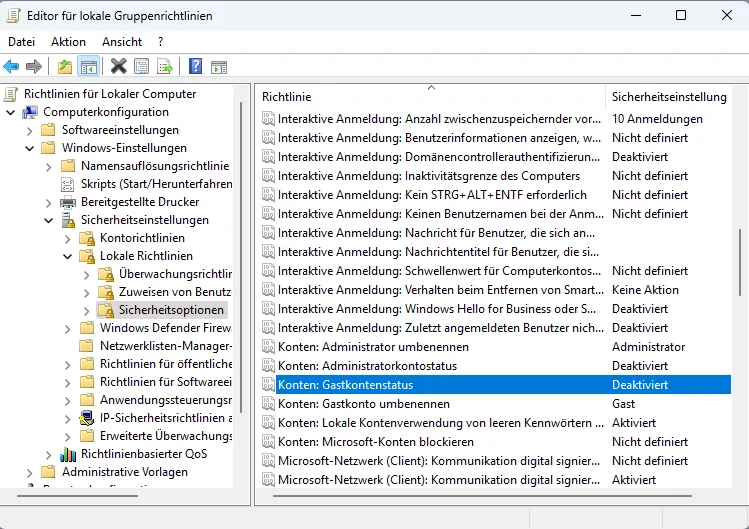Click the policy icon beside Konten: Microsoft-Konten blockieren
The height and width of the screenshot is (529, 749).
(268, 442)
